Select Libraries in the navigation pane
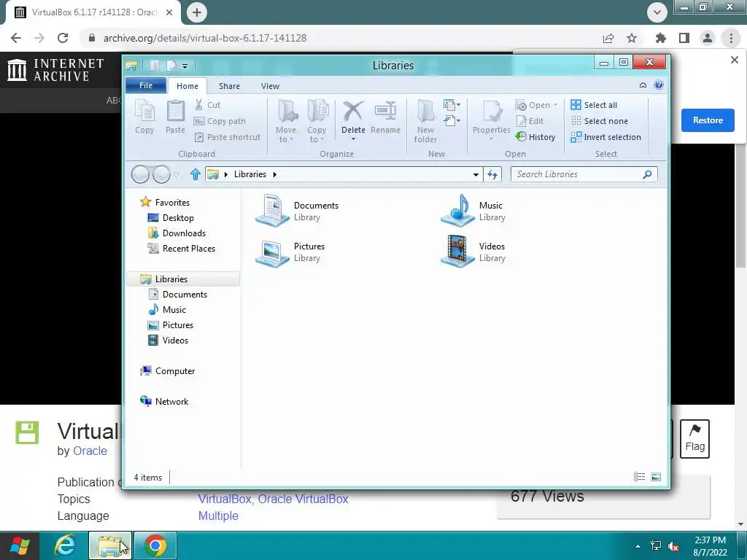 pos(183,279)
